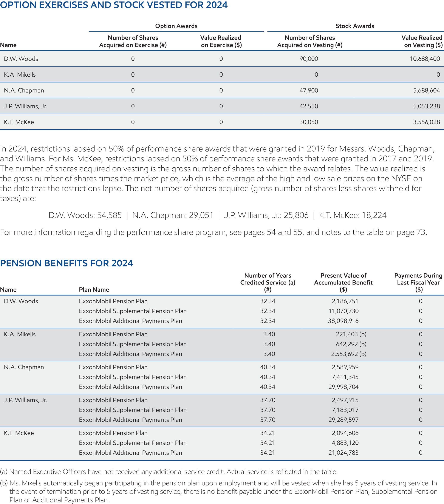Screen dimensions: 444x504
Task: Click pension value 2,186,751 for D.W. Woods
Action: coord(345,301)
